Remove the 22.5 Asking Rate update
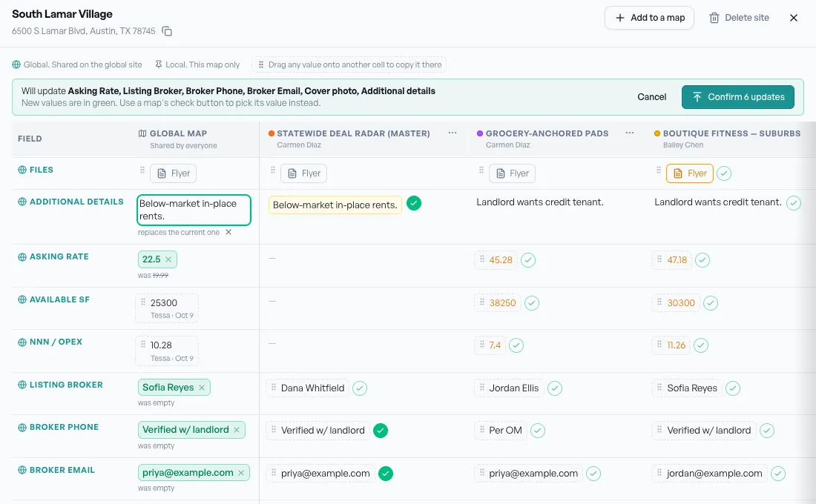This screenshot has width=816, height=504. [x=168, y=259]
